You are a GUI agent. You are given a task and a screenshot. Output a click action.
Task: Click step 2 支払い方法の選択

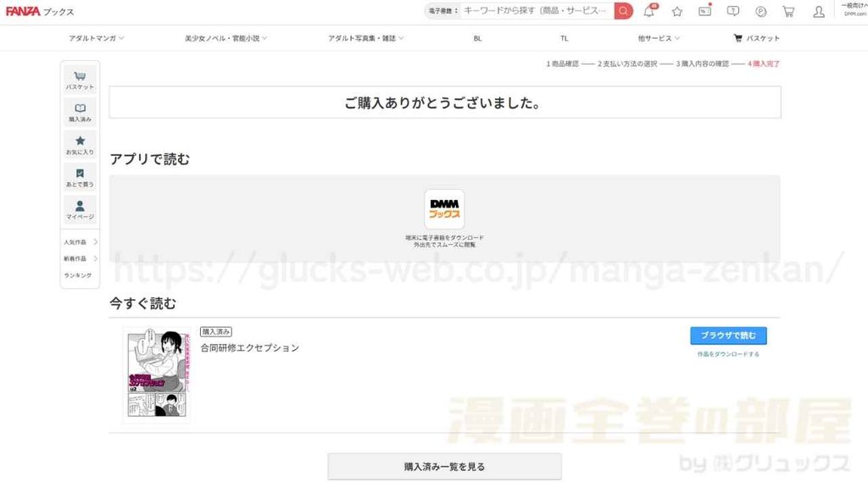(627, 64)
